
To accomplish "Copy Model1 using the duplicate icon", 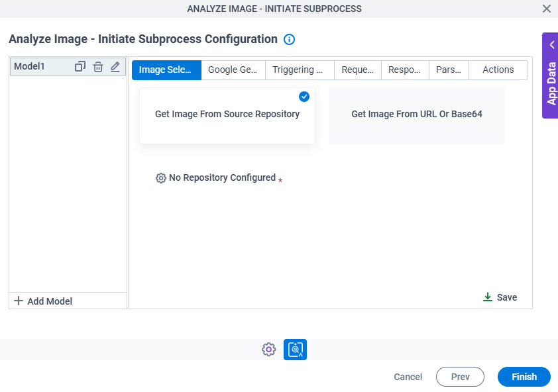I will point(80,66).
